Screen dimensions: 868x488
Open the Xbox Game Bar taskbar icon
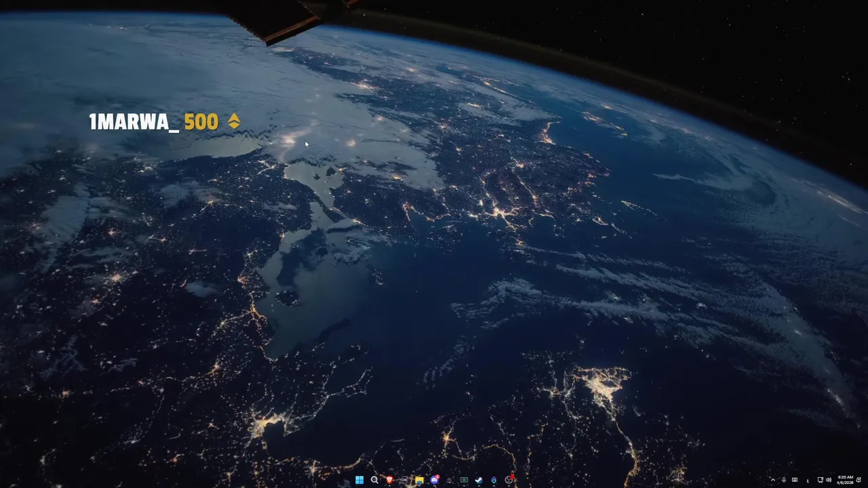(464, 480)
